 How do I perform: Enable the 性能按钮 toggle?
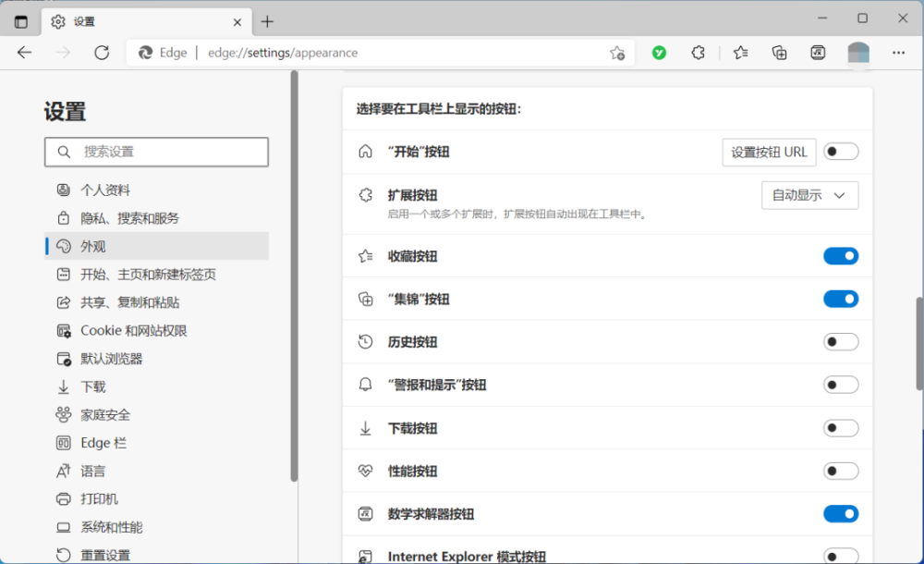point(841,471)
